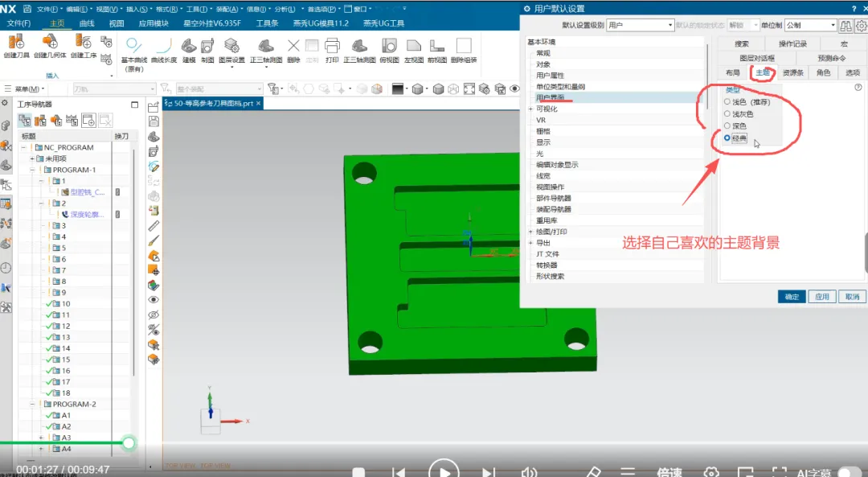Click the eye show icon in the vertical toolbar
868x477 pixels.
pyautogui.click(x=154, y=300)
